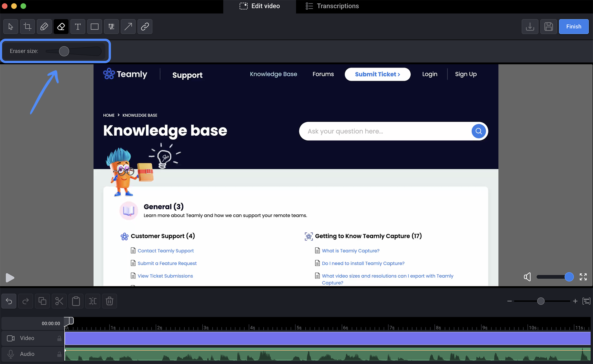Click the Sign Up link
This screenshot has height=364, width=593.
tap(466, 74)
